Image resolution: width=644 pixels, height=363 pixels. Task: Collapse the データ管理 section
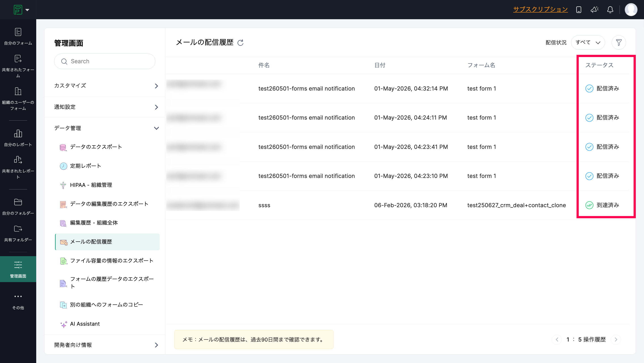(106, 128)
